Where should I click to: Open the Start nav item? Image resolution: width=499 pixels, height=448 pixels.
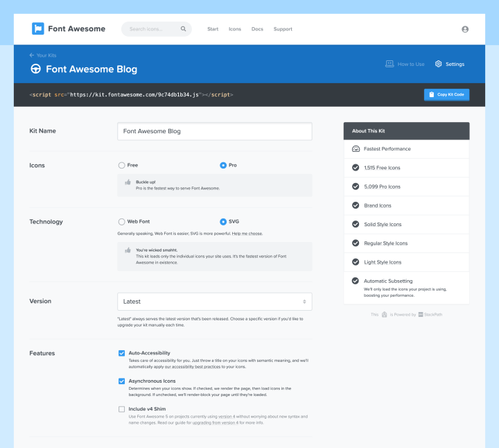(213, 29)
